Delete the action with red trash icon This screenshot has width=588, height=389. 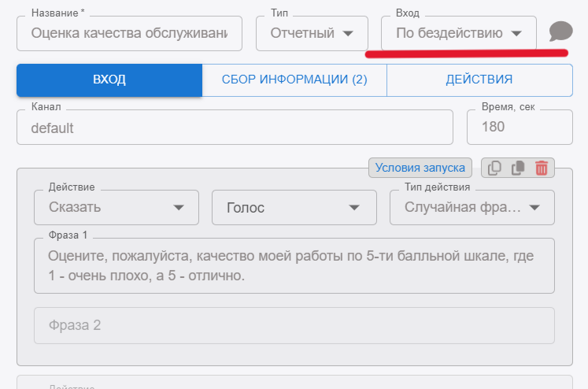click(x=542, y=168)
